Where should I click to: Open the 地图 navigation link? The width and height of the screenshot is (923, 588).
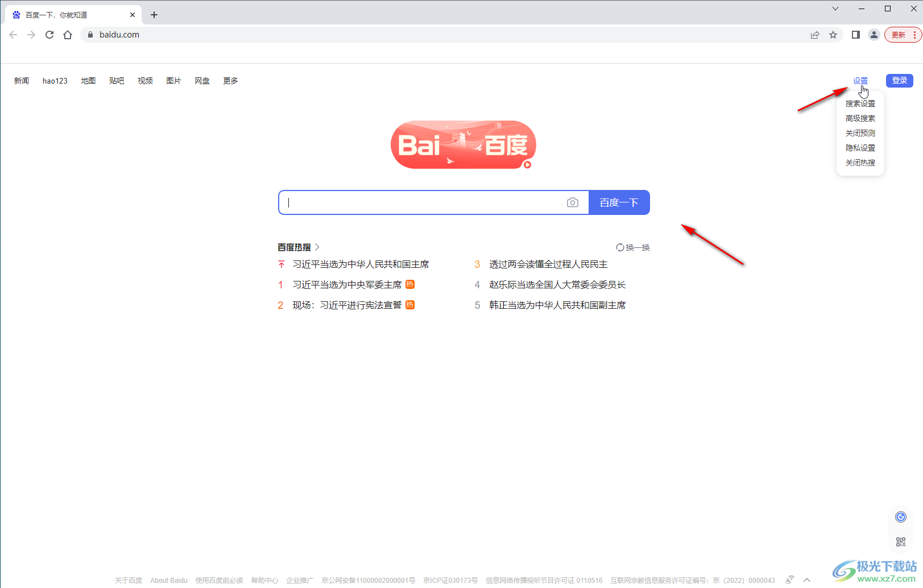[88, 81]
